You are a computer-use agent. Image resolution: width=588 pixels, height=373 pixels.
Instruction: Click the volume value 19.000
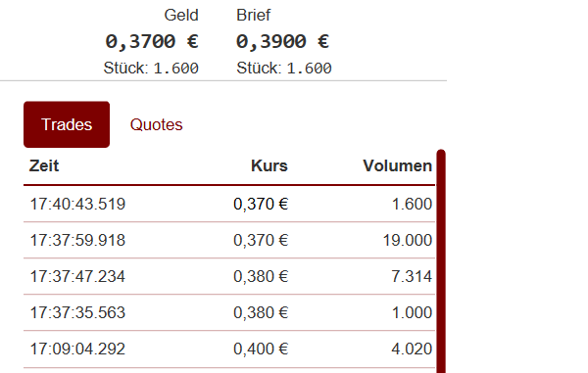pyautogui.click(x=408, y=240)
